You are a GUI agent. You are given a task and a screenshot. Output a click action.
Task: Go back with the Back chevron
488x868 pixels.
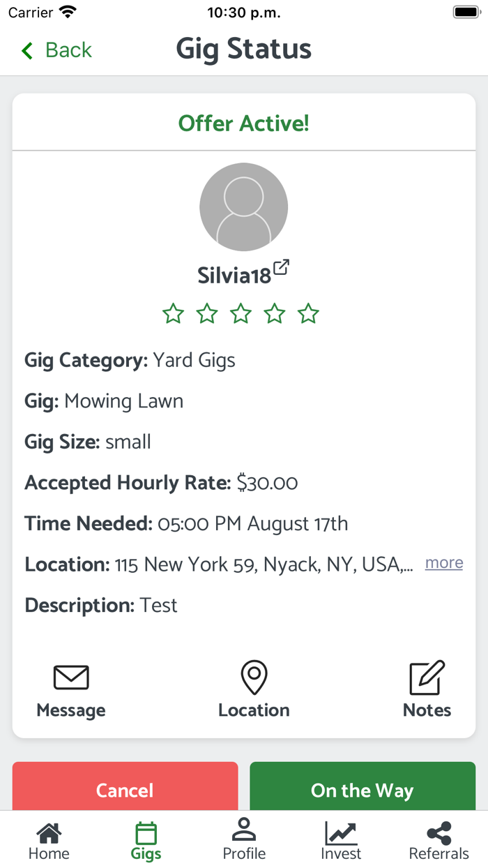point(28,50)
